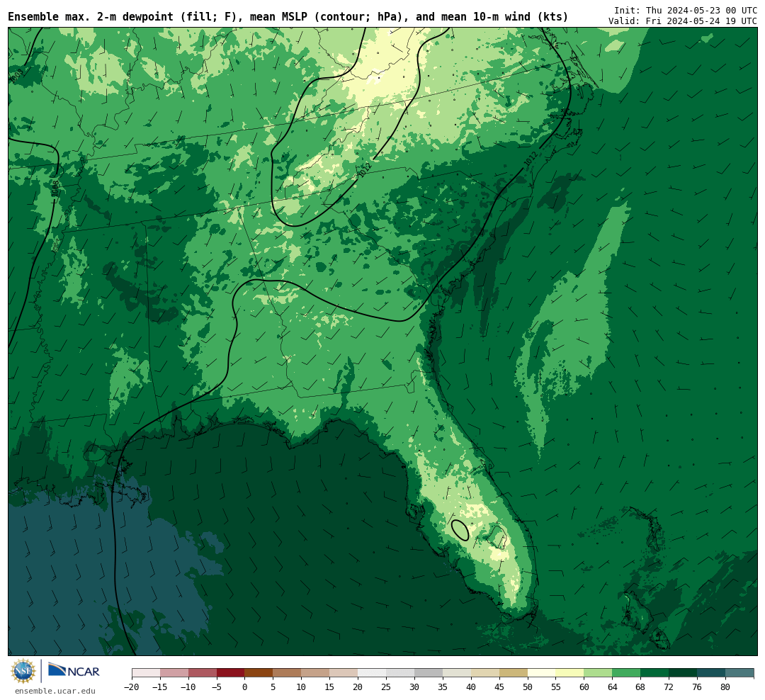Click the colorbar segment between -15 and -10

pyautogui.click(x=174, y=673)
